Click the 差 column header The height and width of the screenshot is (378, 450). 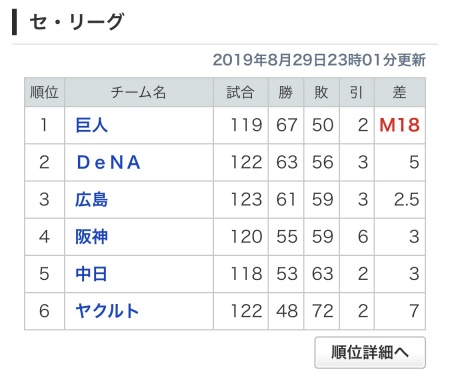[400, 92]
